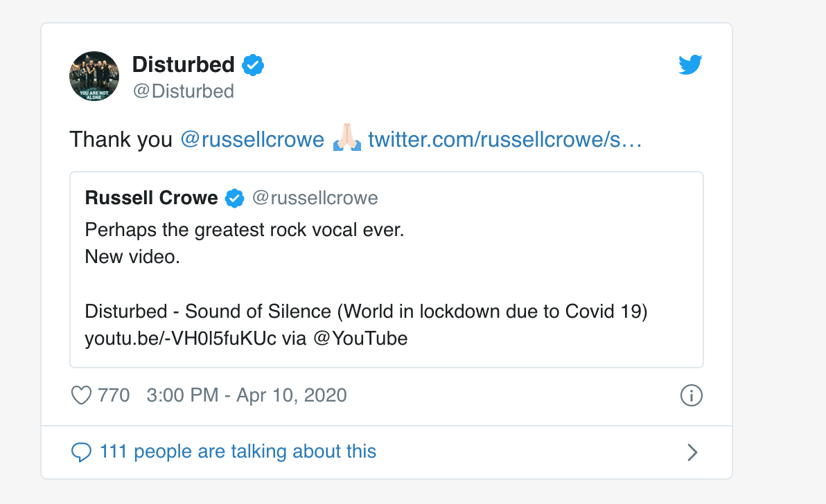Click the @YouTube mention
Image resolution: width=826 pixels, height=504 pixels.
(360, 339)
